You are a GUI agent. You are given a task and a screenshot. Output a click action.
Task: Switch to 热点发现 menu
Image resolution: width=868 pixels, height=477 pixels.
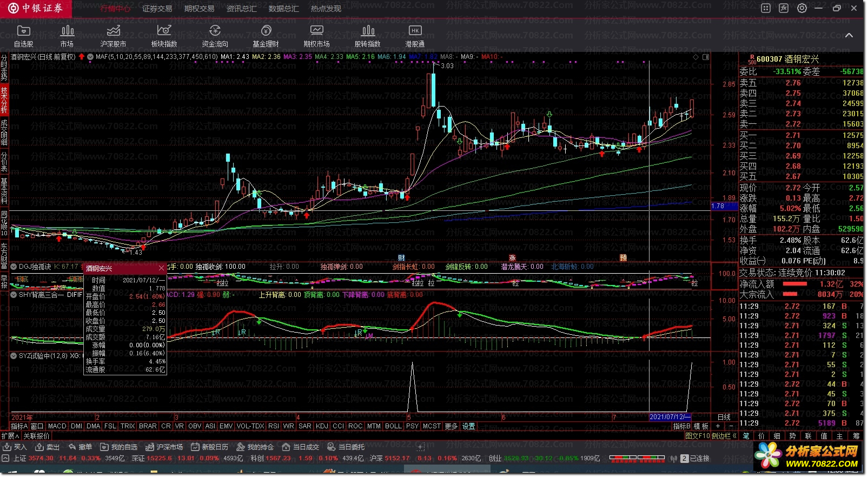(326, 9)
